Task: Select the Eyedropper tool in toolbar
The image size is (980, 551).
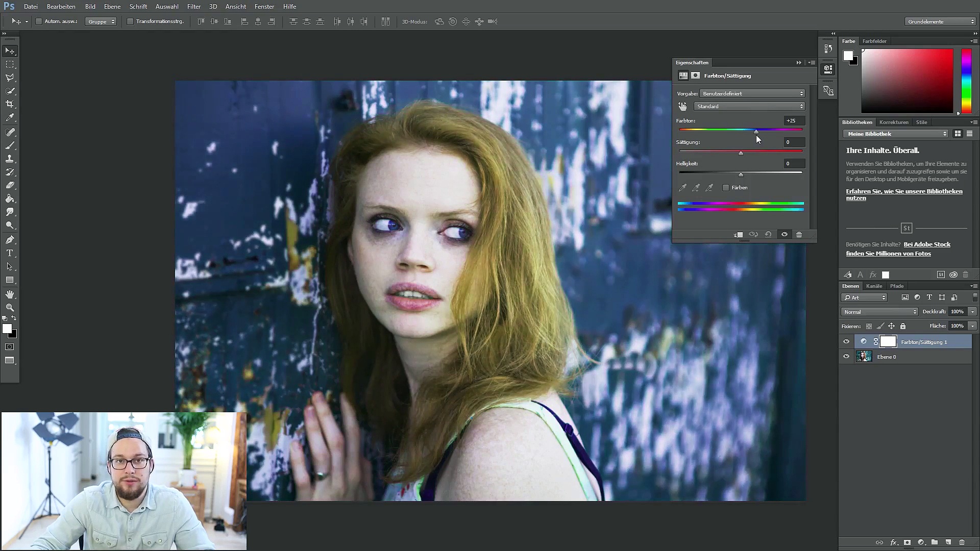Action: [10, 117]
